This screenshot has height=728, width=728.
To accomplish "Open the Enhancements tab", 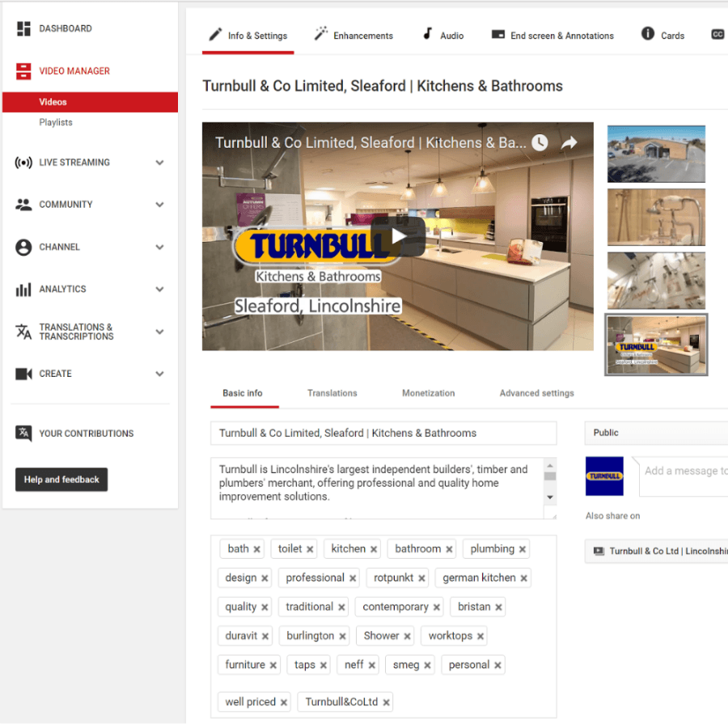I will click(353, 36).
